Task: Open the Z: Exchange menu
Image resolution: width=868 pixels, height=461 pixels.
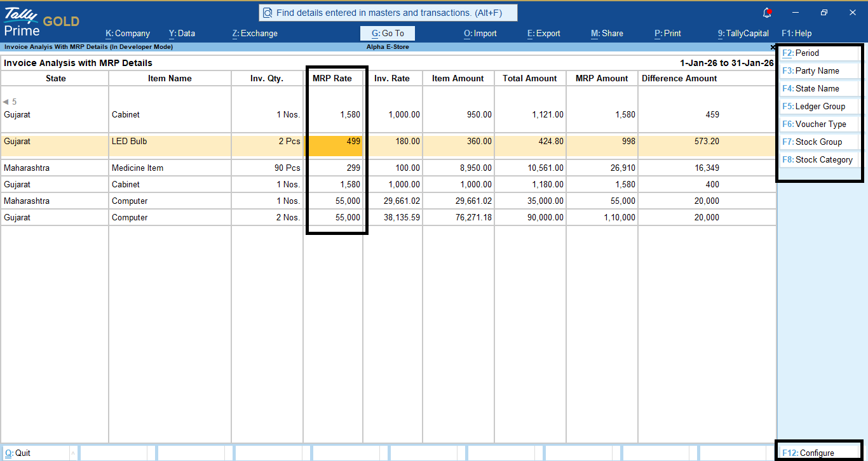Action: pyautogui.click(x=255, y=34)
